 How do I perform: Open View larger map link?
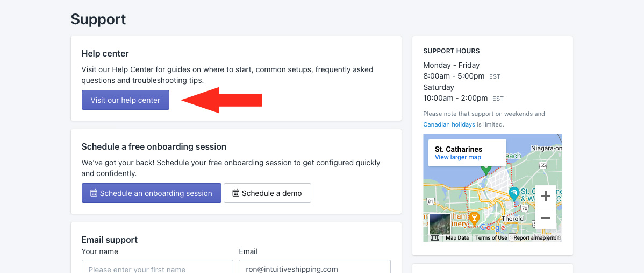(x=457, y=157)
